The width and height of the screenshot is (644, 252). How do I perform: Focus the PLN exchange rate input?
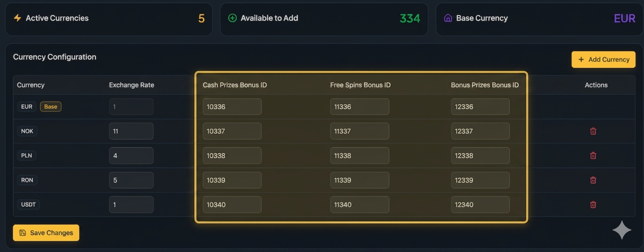pyautogui.click(x=131, y=156)
